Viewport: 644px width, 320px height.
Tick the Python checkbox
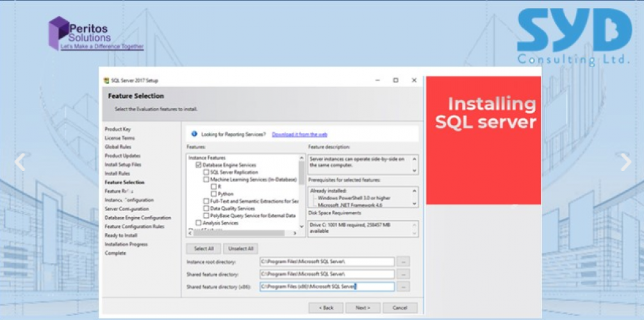pos(213,194)
